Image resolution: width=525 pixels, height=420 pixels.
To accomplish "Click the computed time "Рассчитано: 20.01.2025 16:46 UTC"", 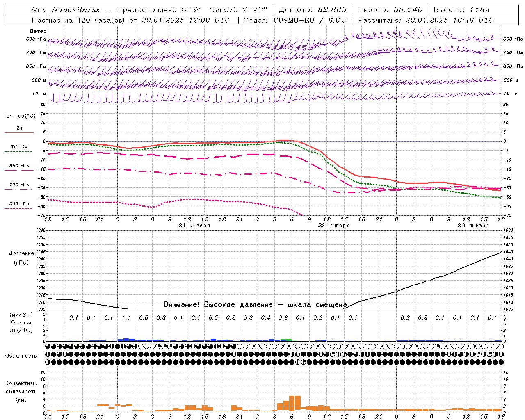I will point(426,20).
